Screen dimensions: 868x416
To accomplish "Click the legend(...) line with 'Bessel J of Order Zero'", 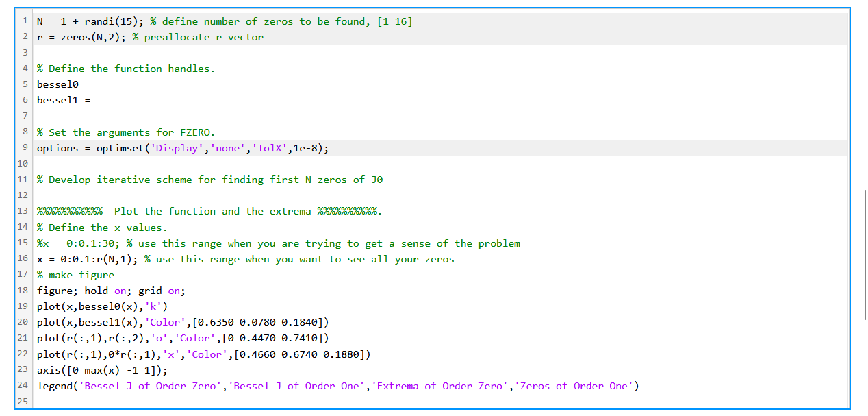I will 338,386.
